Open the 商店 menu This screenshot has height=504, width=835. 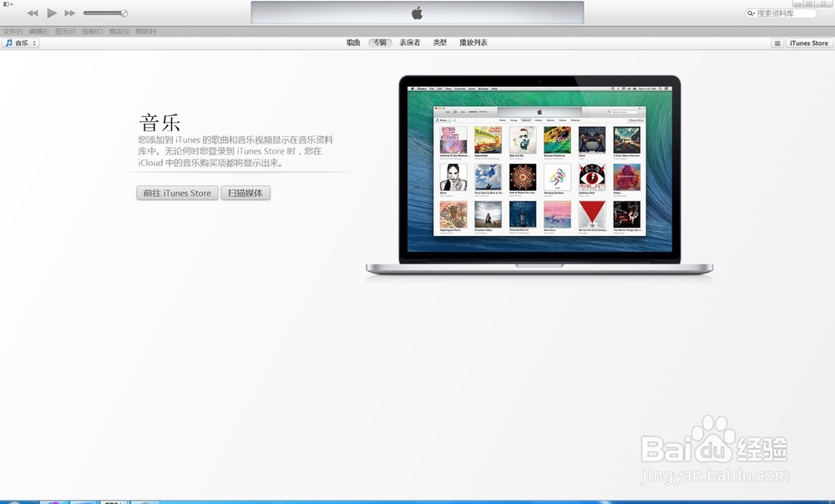[118, 30]
